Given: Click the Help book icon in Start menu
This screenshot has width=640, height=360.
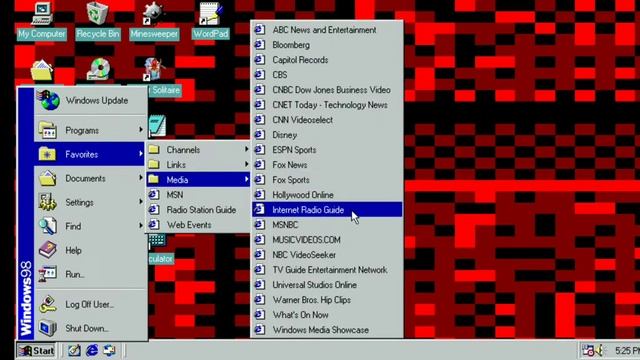Looking at the screenshot, I should tap(47, 250).
